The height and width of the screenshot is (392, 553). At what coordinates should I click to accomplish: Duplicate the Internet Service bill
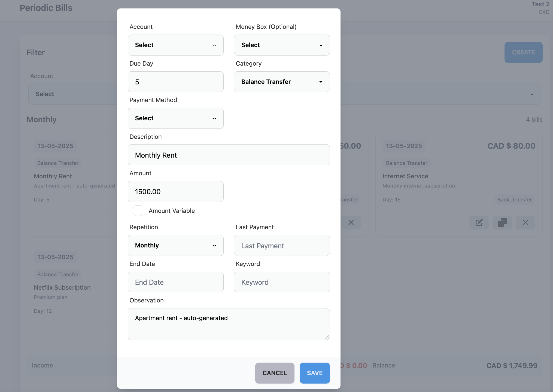502,222
